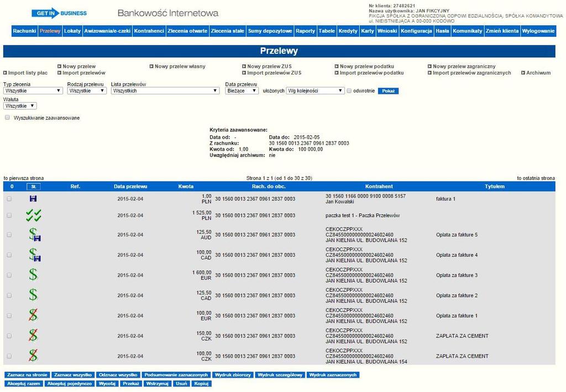The image size is (566, 392).
Task: Check the row for Oplata za fakture 3
Action: tap(9, 275)
